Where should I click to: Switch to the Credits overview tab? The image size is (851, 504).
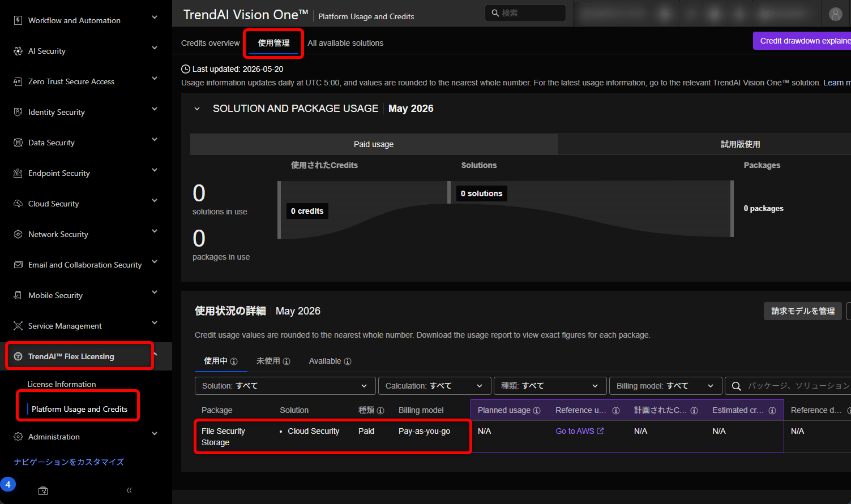pyautogui.click(x=211, y=43)
